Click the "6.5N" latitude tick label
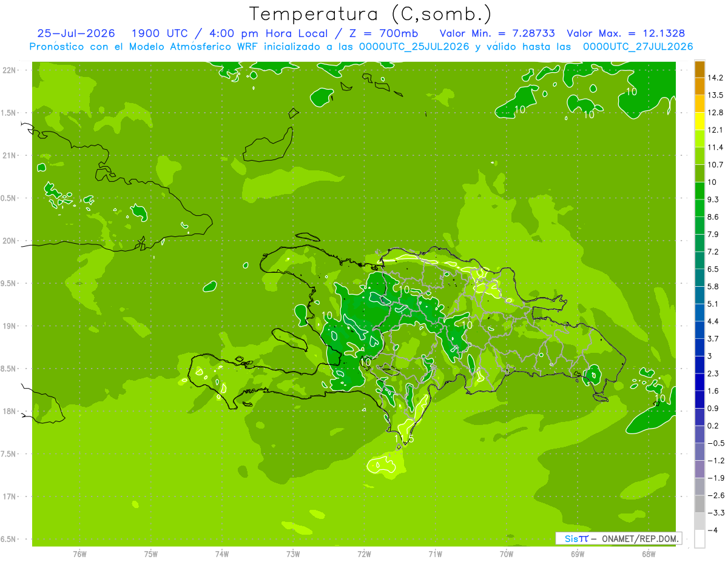728x562 pixels. [x=9, y=540]
